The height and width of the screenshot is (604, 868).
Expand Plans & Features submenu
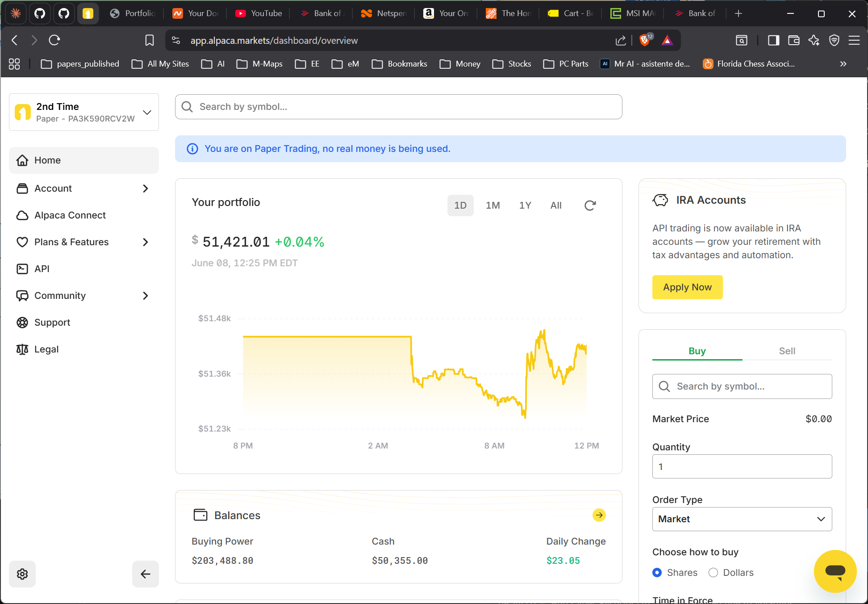145,242
